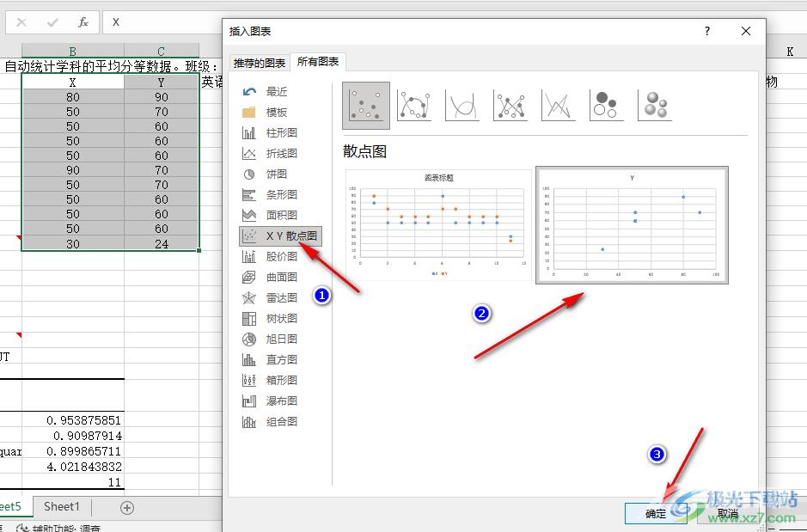The image size is (807, 532).
Task: Select 箱形图 box and whisker category
Action: 281,380
